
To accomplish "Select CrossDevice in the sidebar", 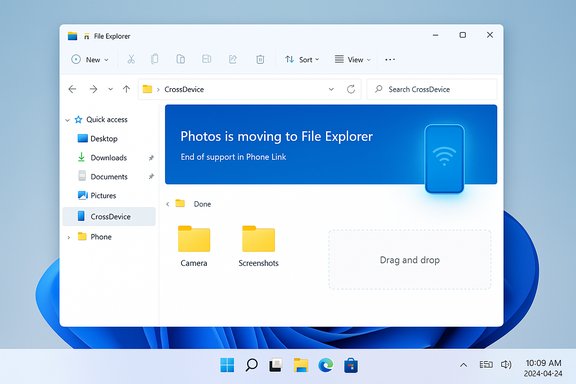I will (x=109, y=216).
